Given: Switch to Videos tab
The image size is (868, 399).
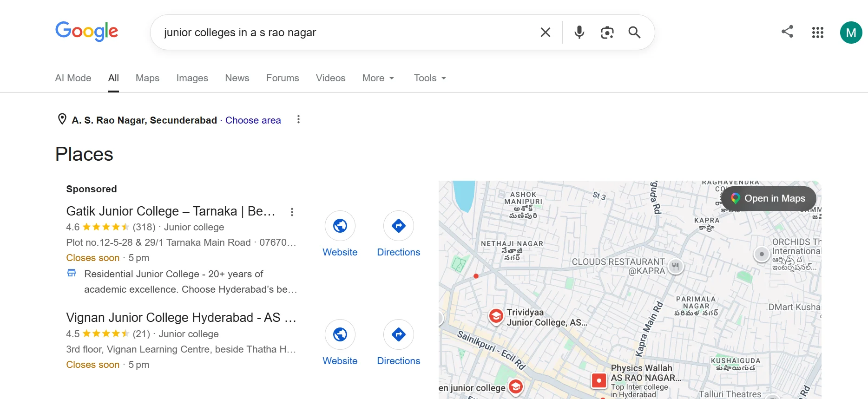Looking at the screenshot, I should (330, 78).
